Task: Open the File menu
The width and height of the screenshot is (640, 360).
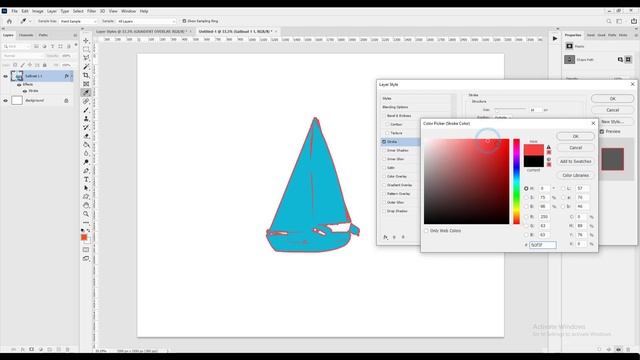Action: click(14, 11)
